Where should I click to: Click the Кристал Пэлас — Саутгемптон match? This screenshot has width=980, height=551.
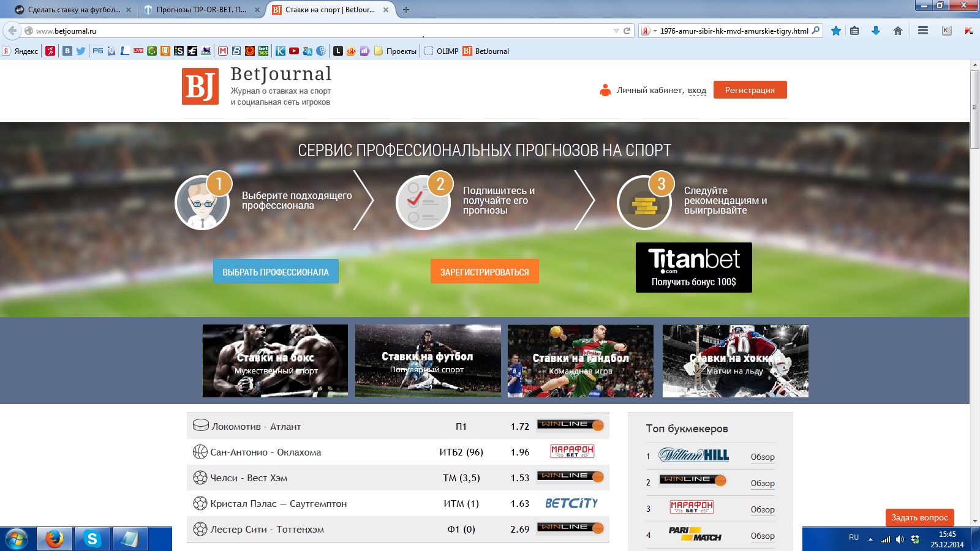pos(278,503)
